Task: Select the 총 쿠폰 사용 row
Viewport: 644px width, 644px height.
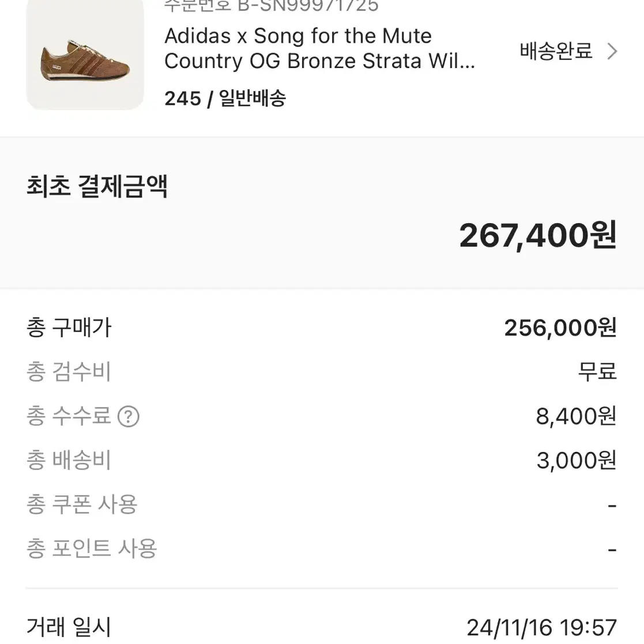Action: coord(322,504)
